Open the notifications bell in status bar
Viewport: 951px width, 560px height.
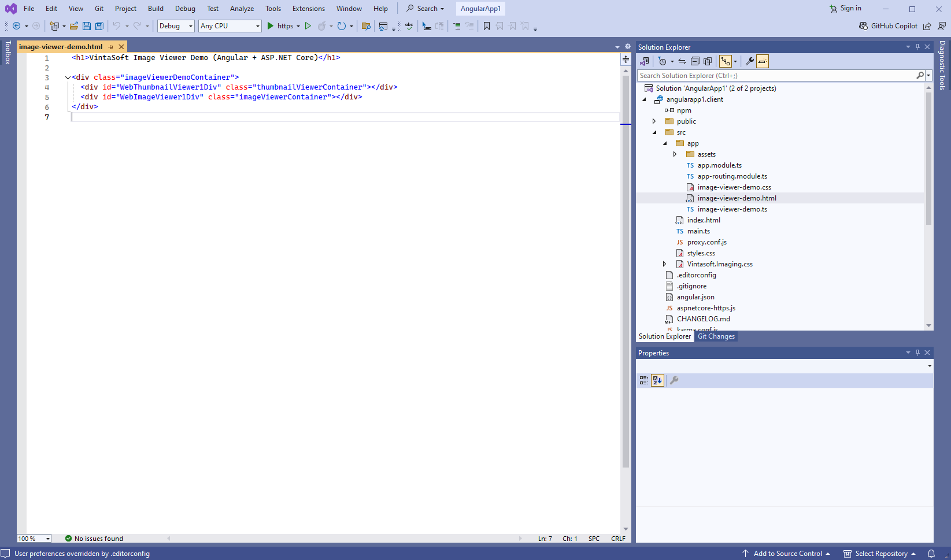click(931, 554)
